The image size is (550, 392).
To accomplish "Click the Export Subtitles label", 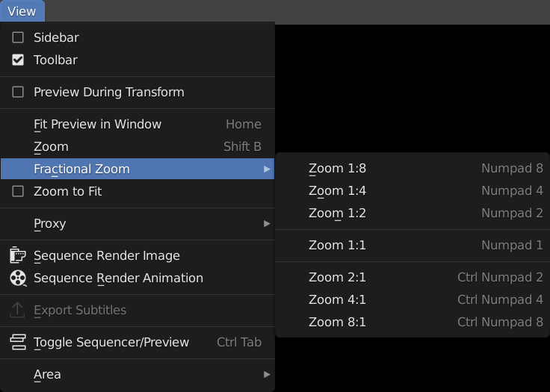I will coord(80,311).
